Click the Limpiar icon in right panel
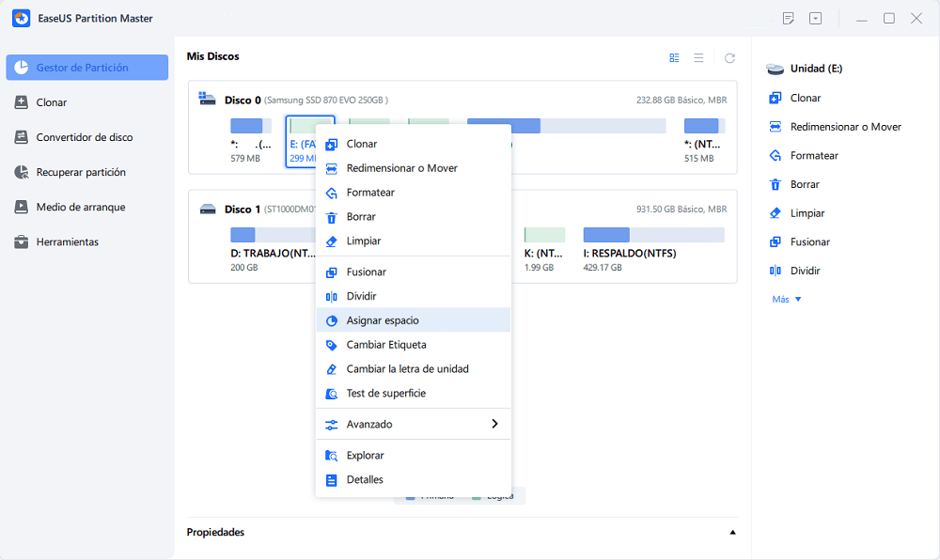Screen dimensions: 940x560 tap(775, 213)
